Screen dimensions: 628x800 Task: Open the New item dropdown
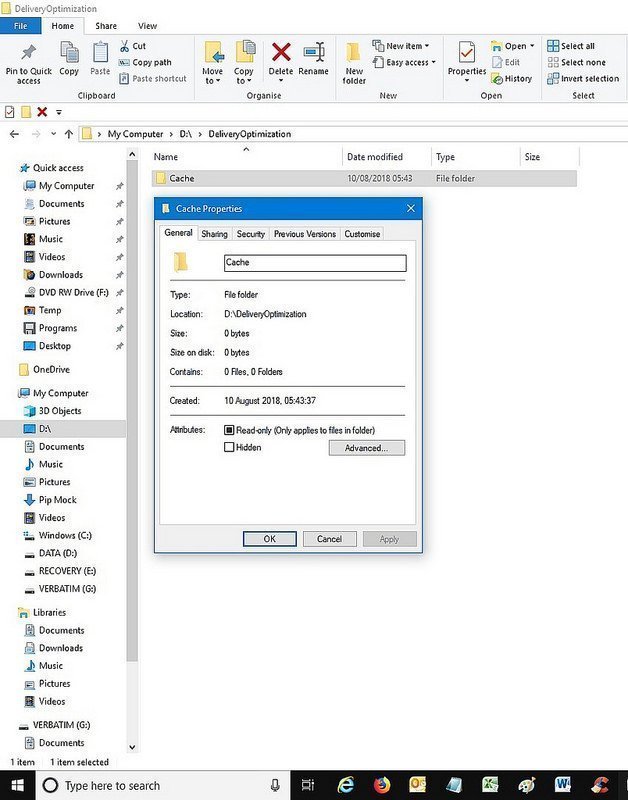pyautogui.click(x=401, y=46)
